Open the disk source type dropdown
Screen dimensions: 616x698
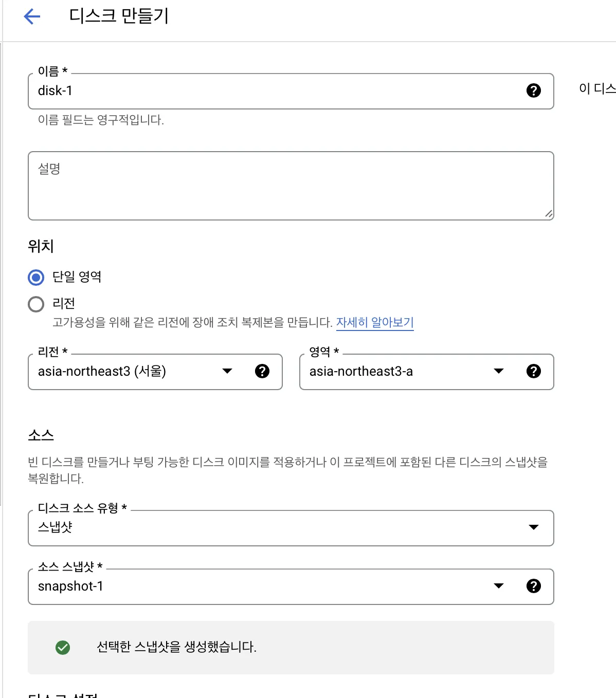[533, 528]
